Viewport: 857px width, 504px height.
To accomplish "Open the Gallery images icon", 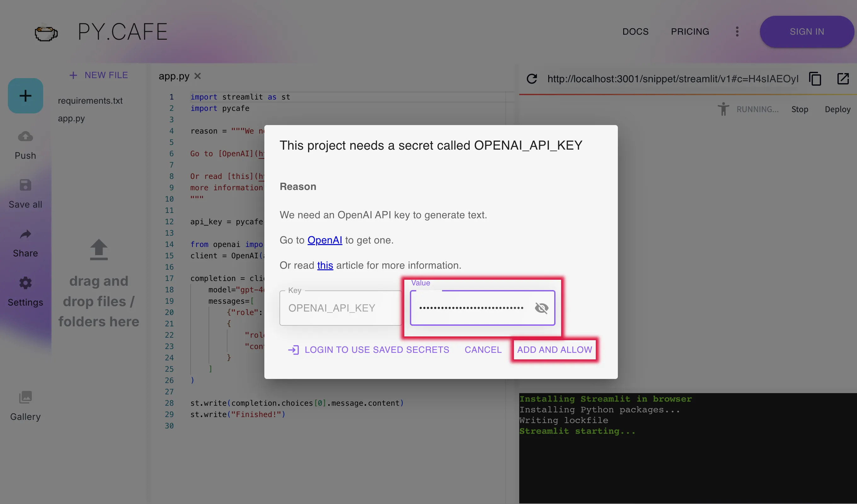I will pos(26,397).
